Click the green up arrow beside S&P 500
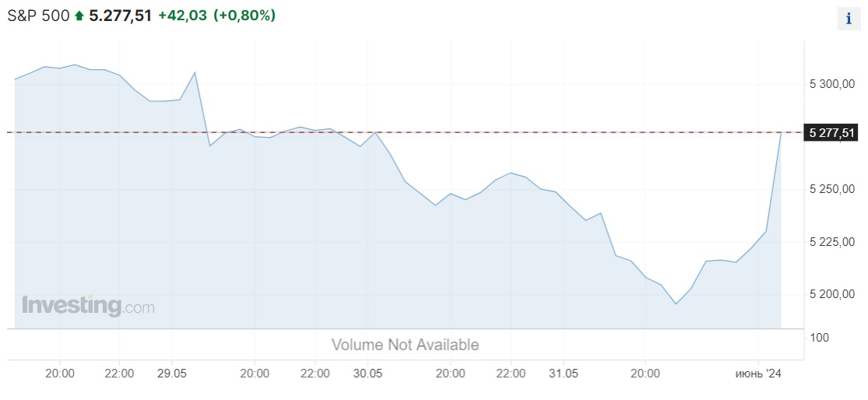 pos(79,16)
